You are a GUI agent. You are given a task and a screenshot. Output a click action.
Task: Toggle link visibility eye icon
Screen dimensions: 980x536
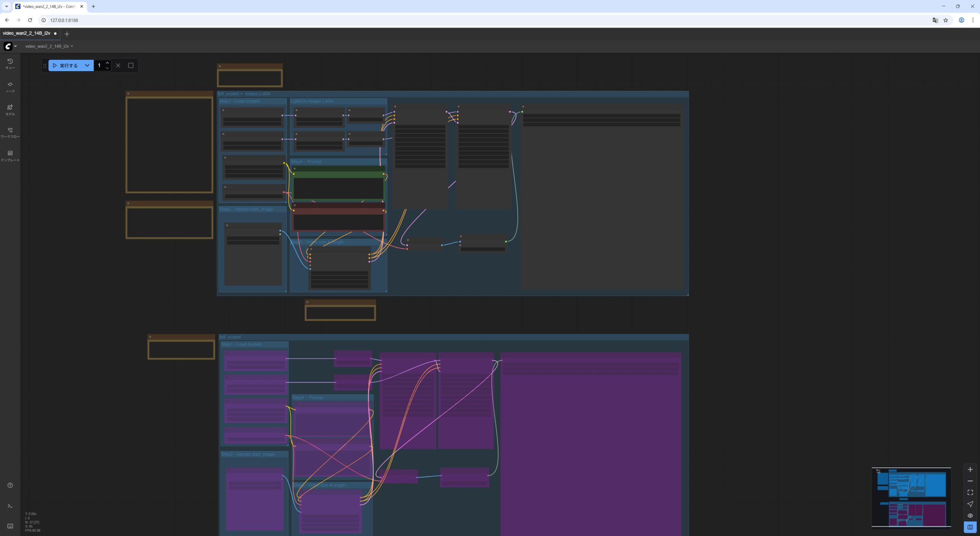[970, 516]
